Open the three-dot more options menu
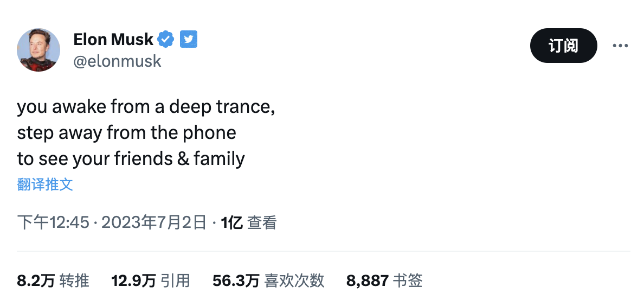644x306 pixels. click(620, 46)
